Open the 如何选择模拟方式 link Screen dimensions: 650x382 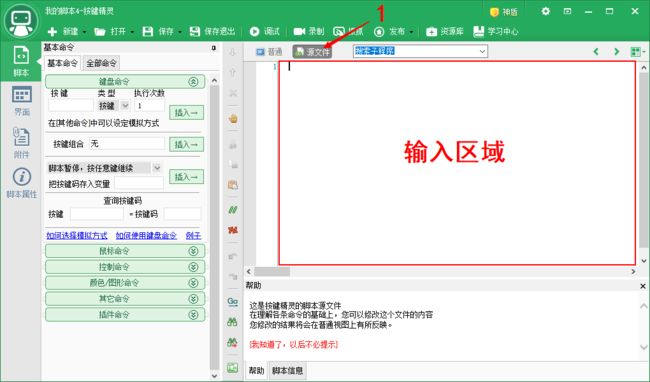tap(77, 236)
